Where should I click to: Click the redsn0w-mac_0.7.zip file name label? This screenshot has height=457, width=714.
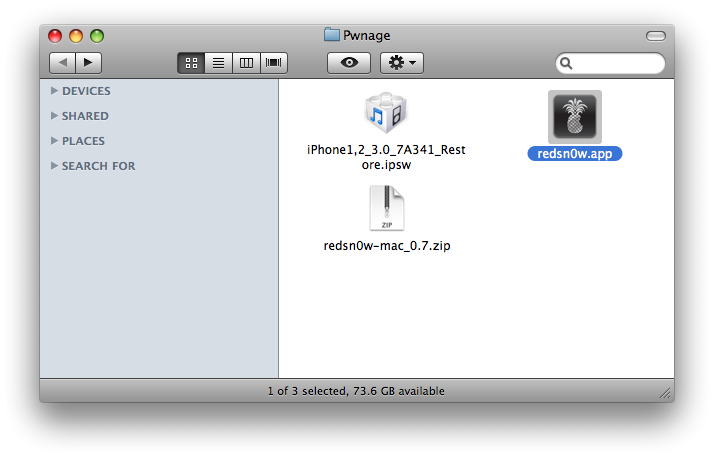point(387,246)
